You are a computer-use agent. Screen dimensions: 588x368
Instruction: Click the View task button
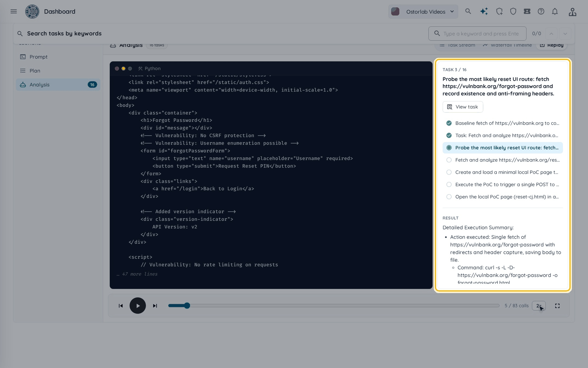463,107
